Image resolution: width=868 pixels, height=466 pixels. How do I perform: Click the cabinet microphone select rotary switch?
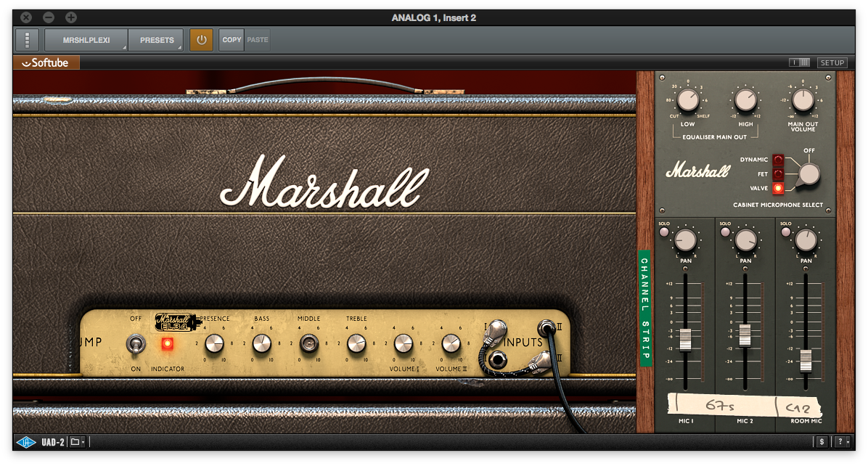(808, 175)
